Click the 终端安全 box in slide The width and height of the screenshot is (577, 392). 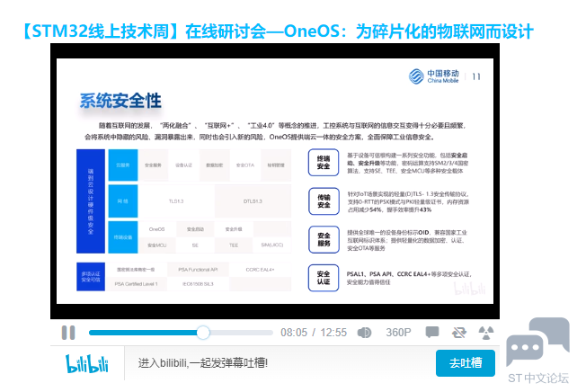(324, 163)
